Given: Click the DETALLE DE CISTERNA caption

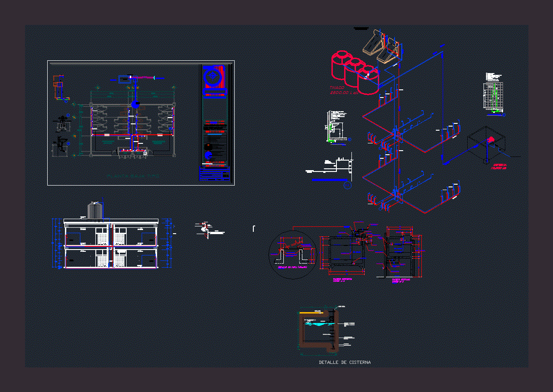Looking at the screenshot, I should (344, 362).
